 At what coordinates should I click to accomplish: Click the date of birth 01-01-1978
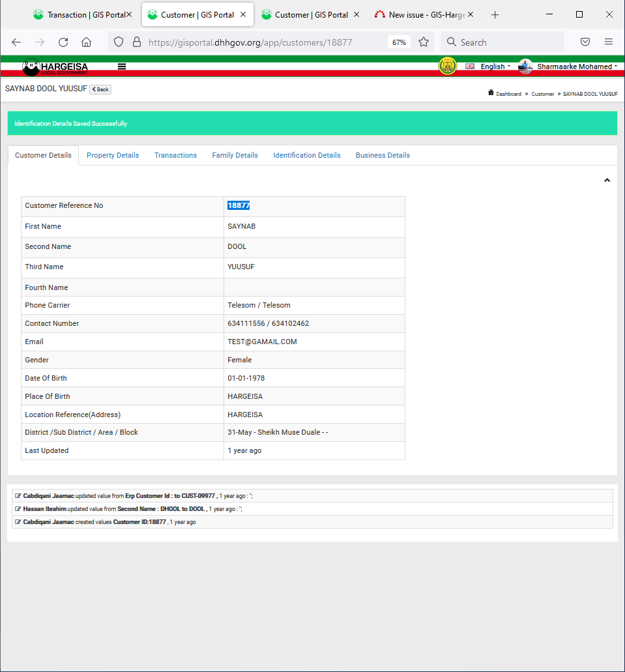coord(246,378)
